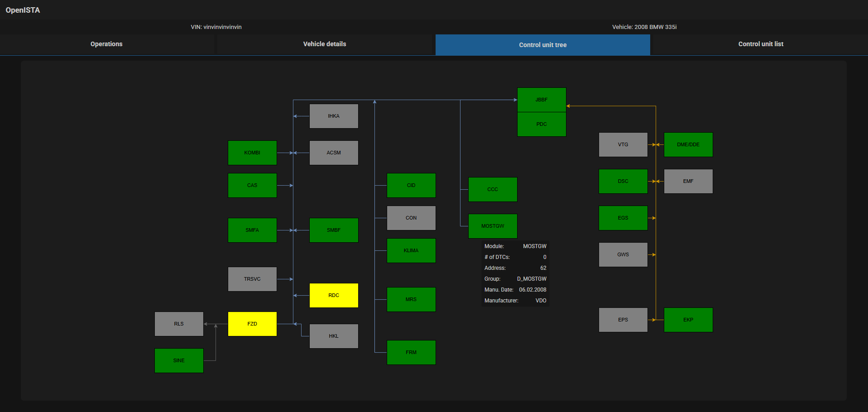The width and height of the screenshot is (868, 412).
Task: Select the gray TRSVC module
Action: (252, 279)
